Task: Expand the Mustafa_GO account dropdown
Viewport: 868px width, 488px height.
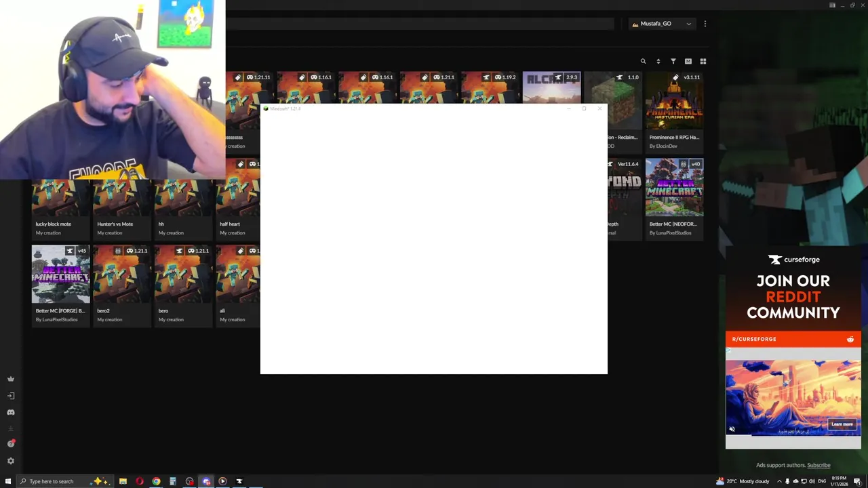Action: tap(661, 24)
